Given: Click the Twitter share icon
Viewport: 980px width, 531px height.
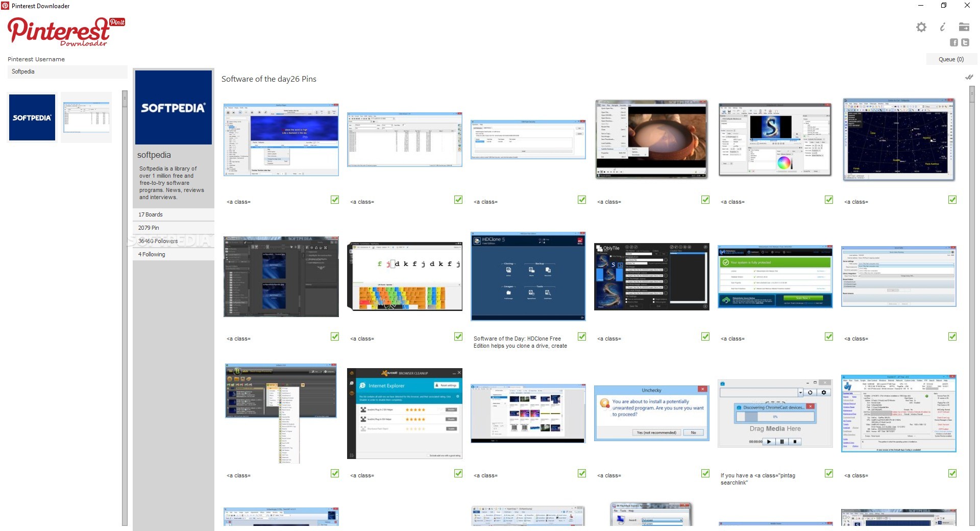Looking at the screenshot, I should pyautogui.click(x=965, y=42).
